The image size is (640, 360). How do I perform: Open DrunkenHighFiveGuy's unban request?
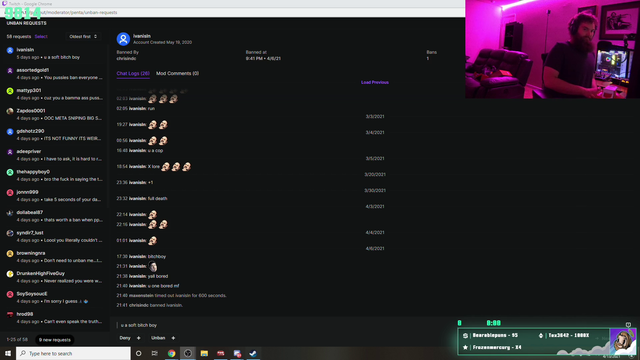pyautogui.click(x=54, y=277)
